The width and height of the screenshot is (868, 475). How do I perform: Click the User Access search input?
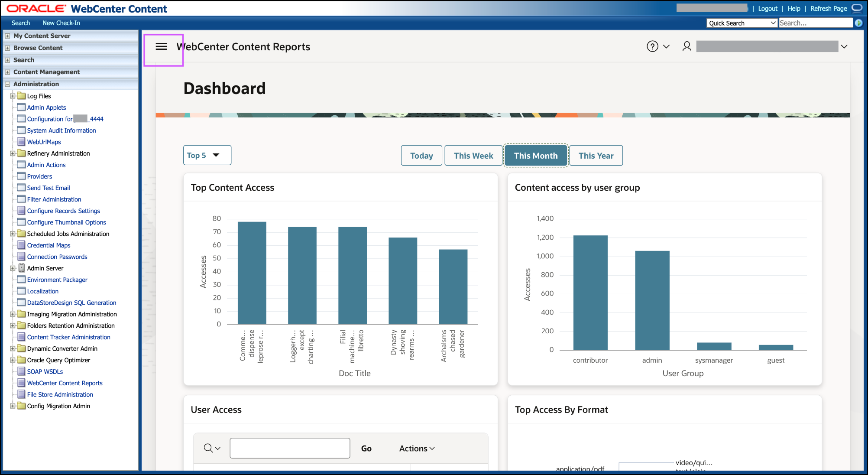(x=290, y=448)
